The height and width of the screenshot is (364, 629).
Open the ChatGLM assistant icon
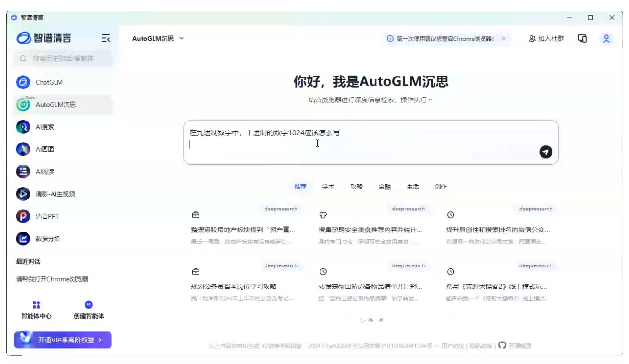tap(23, 82)
